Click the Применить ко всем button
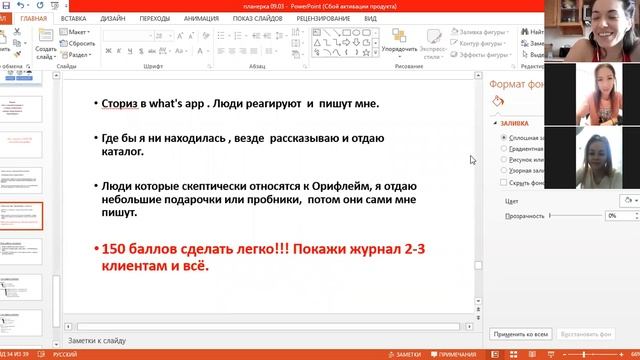The height and width of the screenshot is (360, 640). pos(521,334)
